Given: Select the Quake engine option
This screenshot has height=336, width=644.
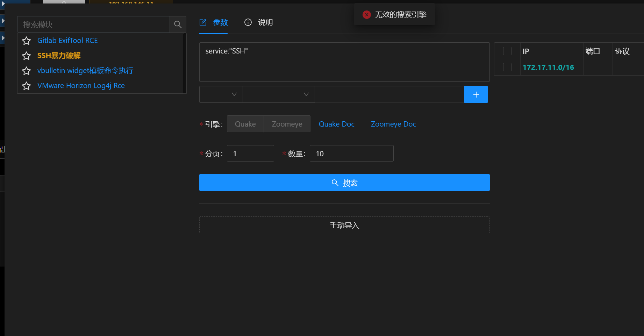Looking at the screenshot, I should (245, 124).
